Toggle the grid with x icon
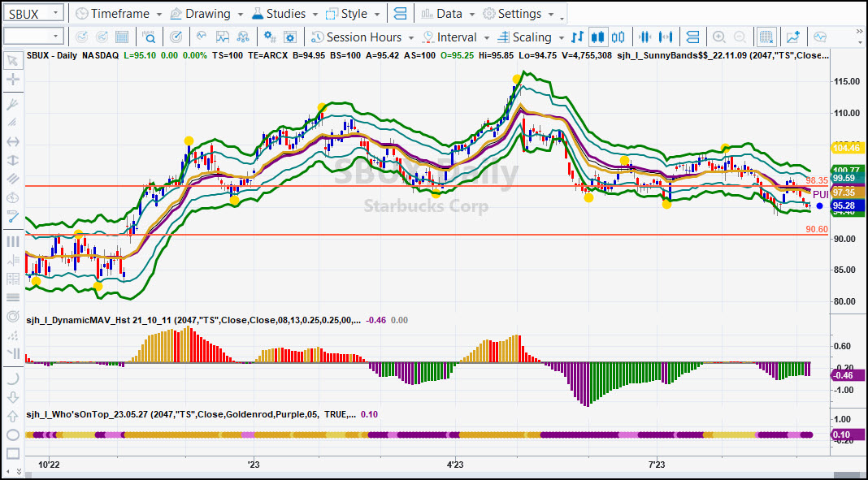 pyautogui.click(x=766, y=37)
